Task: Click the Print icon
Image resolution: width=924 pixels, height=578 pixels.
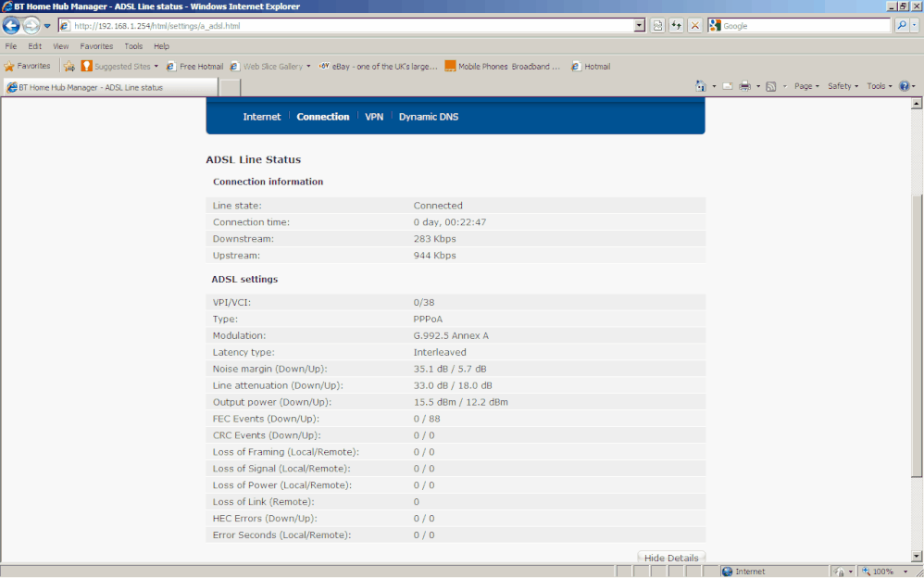Action: (745, 86)
